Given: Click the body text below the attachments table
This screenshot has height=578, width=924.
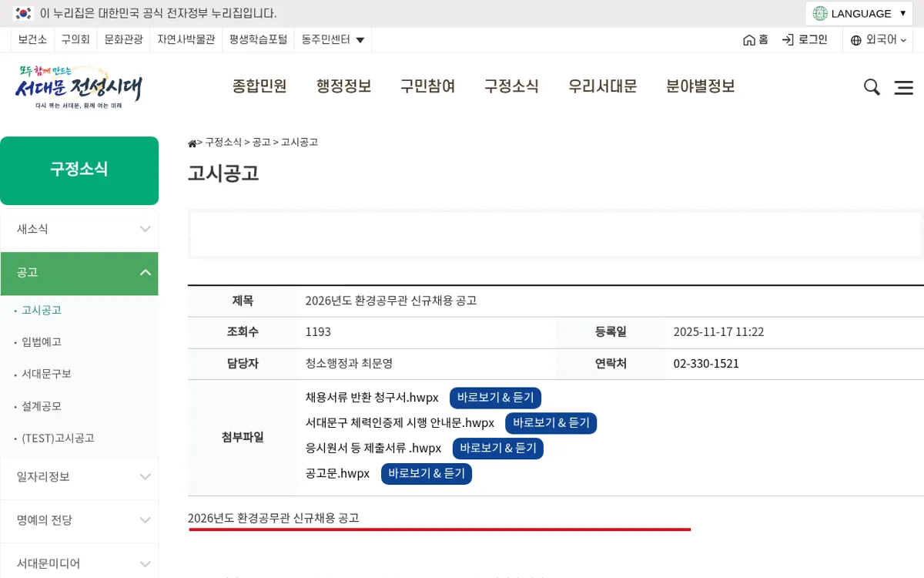Looking at the screenshot, I should click(x=273, y=518).
